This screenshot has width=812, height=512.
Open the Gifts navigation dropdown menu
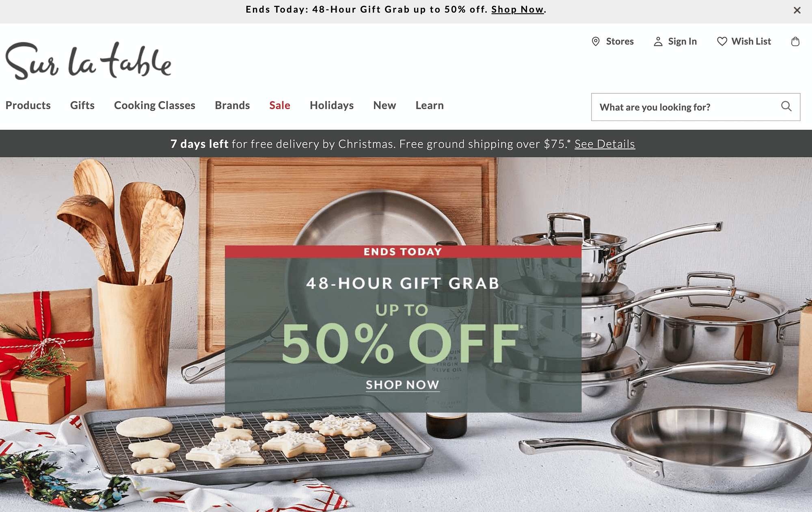pyautogui.click(x=82, y=105)
